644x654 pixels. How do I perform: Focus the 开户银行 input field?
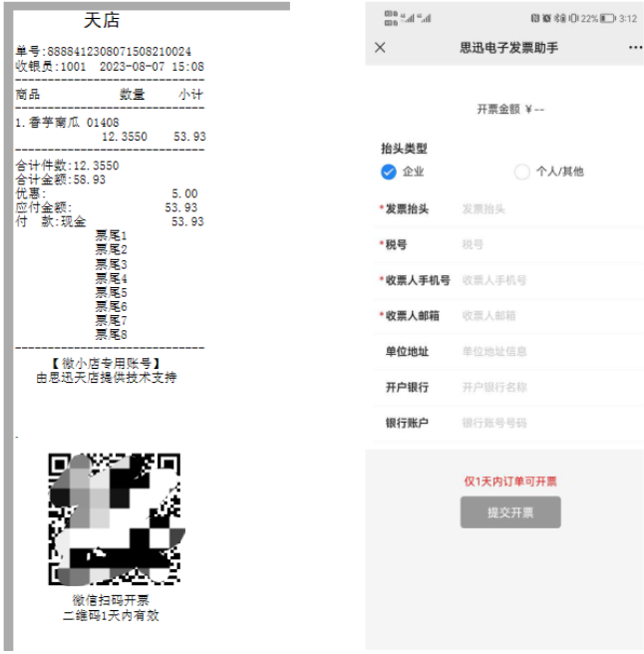pos(550,388)
